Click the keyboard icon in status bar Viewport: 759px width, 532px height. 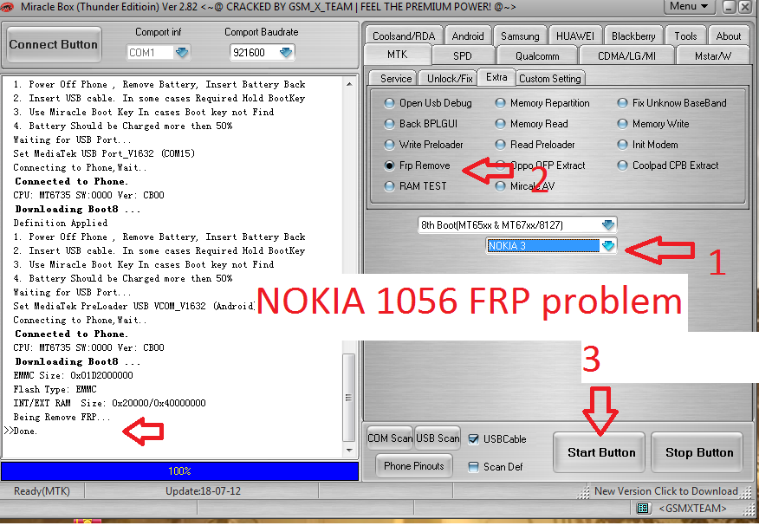[x=643, y=508]
